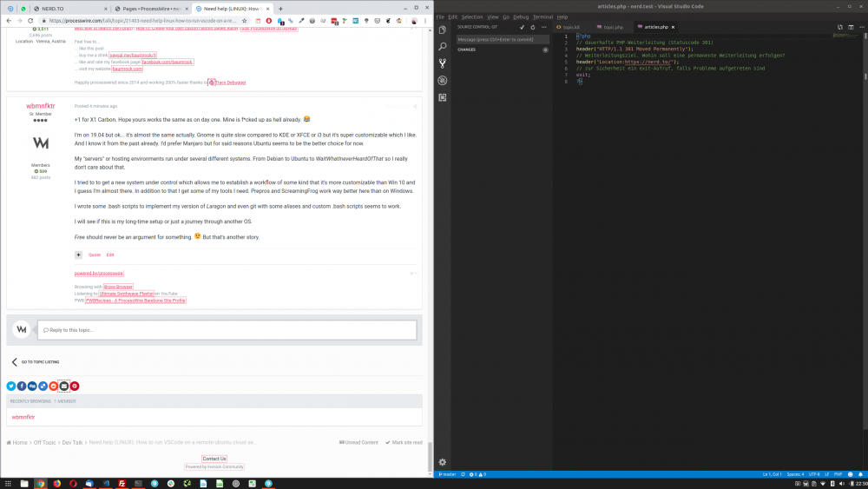Click the Reply to this topic field
The width and height of the screenshot is (868, 489).
click(227, 330)
